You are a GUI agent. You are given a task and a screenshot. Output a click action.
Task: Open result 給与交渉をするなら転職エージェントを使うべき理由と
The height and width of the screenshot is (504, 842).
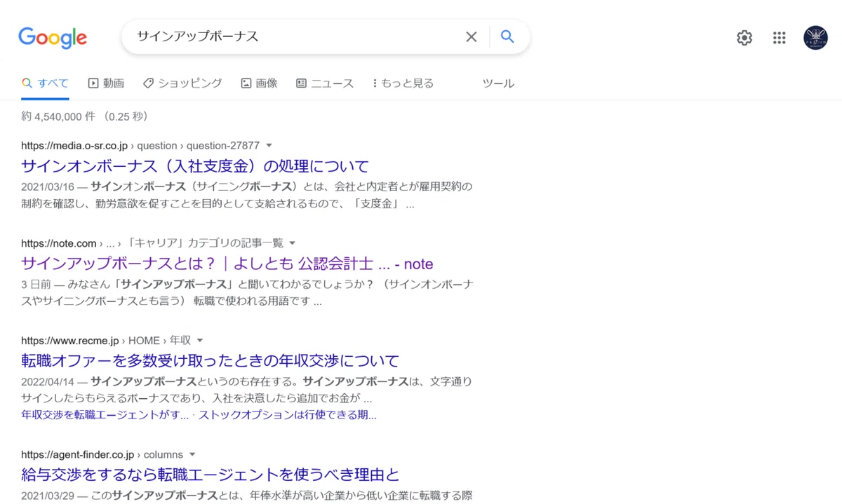click(x=210, y=475)
